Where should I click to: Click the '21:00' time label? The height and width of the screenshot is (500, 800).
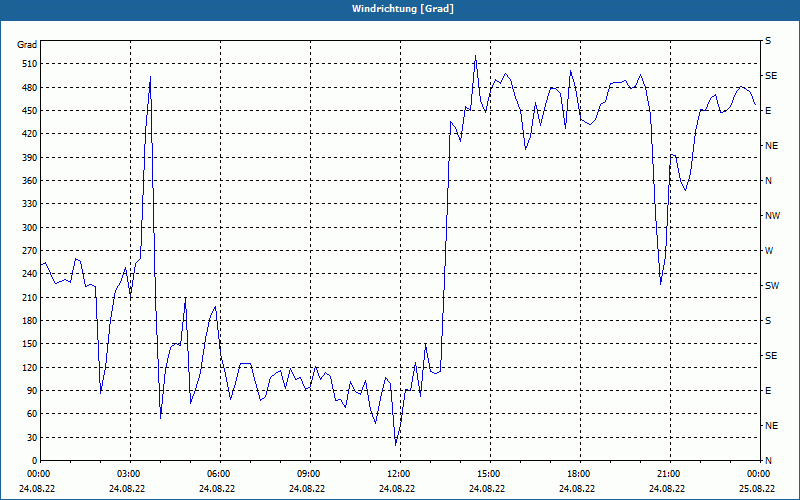click(x=667, y=474)
